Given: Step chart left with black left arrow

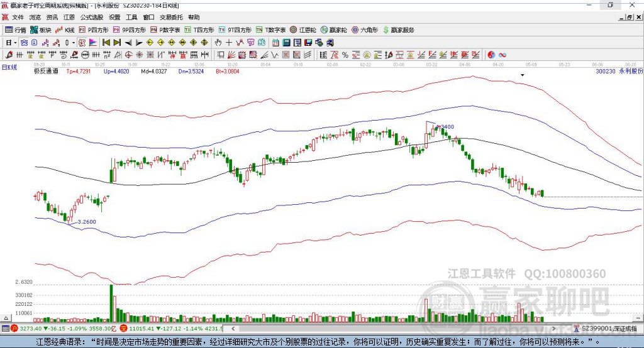Looking at the screenshot, I should (128, 43).
